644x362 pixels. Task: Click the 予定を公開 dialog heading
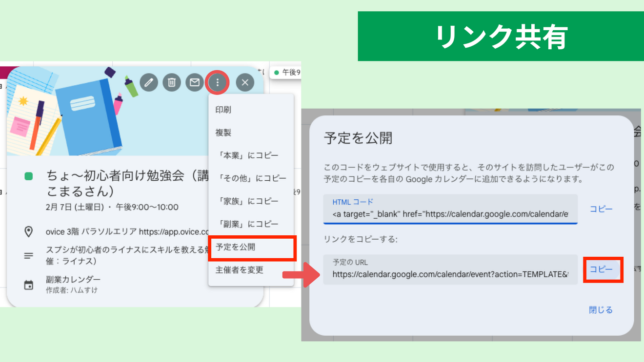(358, 138)
